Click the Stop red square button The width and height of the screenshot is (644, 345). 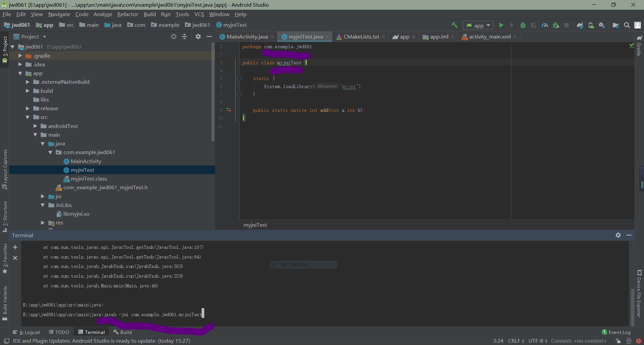[x=567, y=25]
